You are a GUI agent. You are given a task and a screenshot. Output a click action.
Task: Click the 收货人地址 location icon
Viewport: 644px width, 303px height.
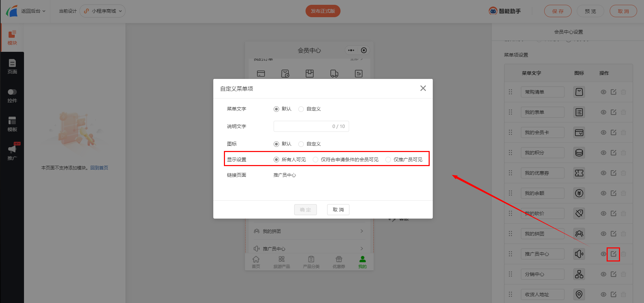click(579, 294)
